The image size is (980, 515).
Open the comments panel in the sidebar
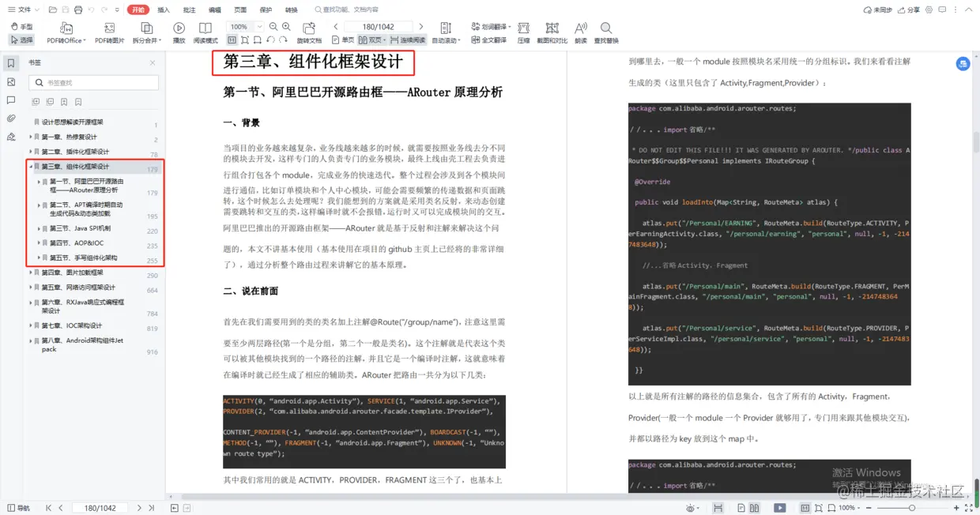click(x=11, y=100)
